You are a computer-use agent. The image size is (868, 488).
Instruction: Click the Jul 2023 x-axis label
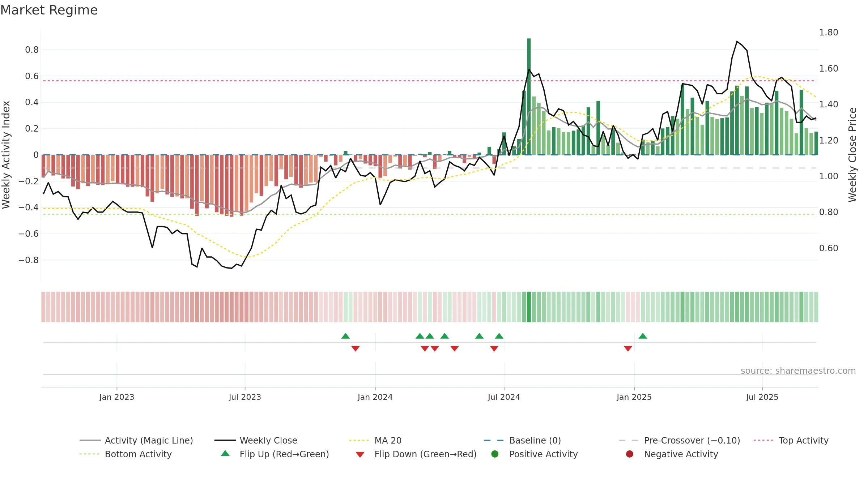(245, 397)
